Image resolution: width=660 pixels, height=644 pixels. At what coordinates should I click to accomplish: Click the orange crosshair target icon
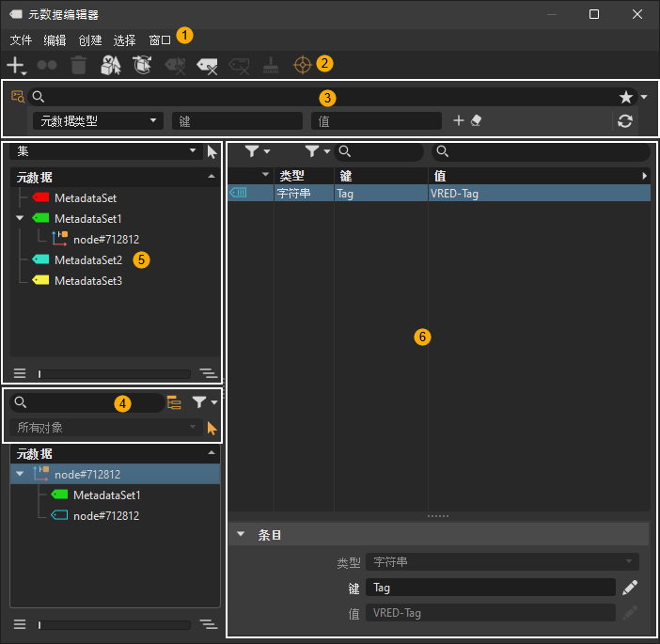(302, 65)
